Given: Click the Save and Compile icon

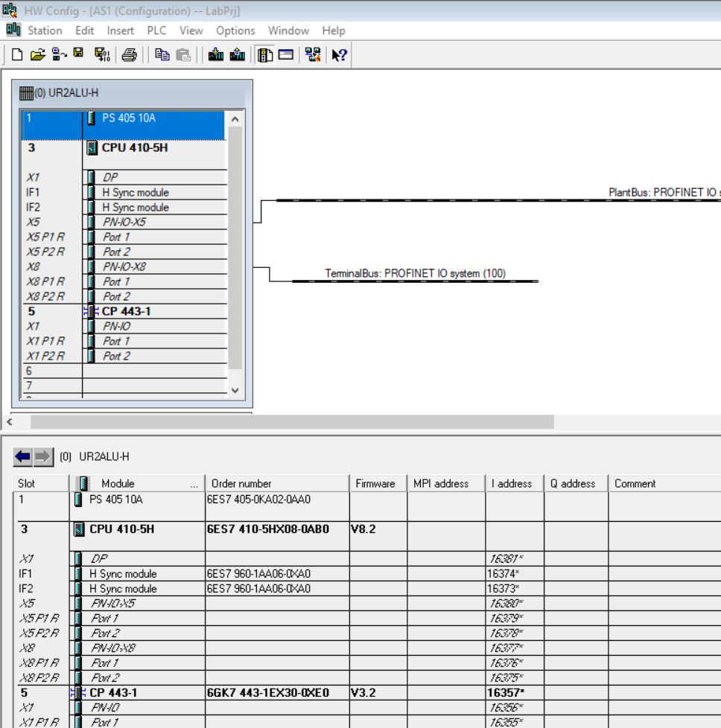Looking at the screenshot, I should pyautogui.click(x=102, y=55).
